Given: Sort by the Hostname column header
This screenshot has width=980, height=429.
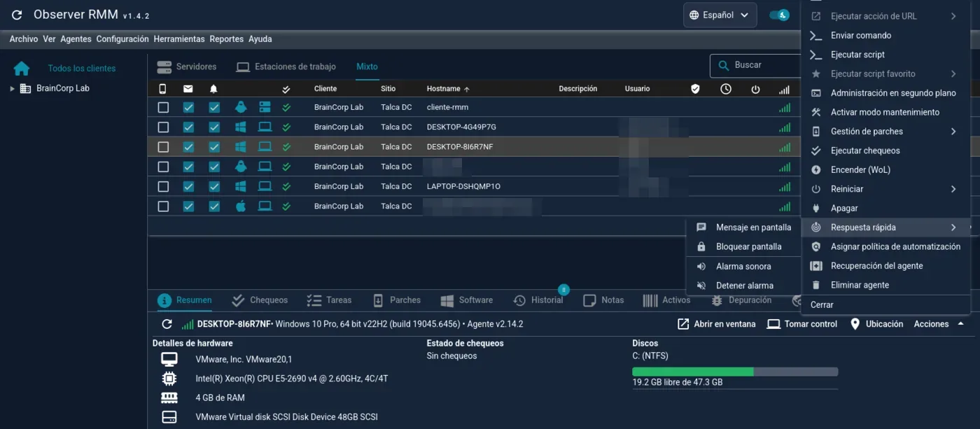Looking at the screenshot, I should tap(448, 89).
